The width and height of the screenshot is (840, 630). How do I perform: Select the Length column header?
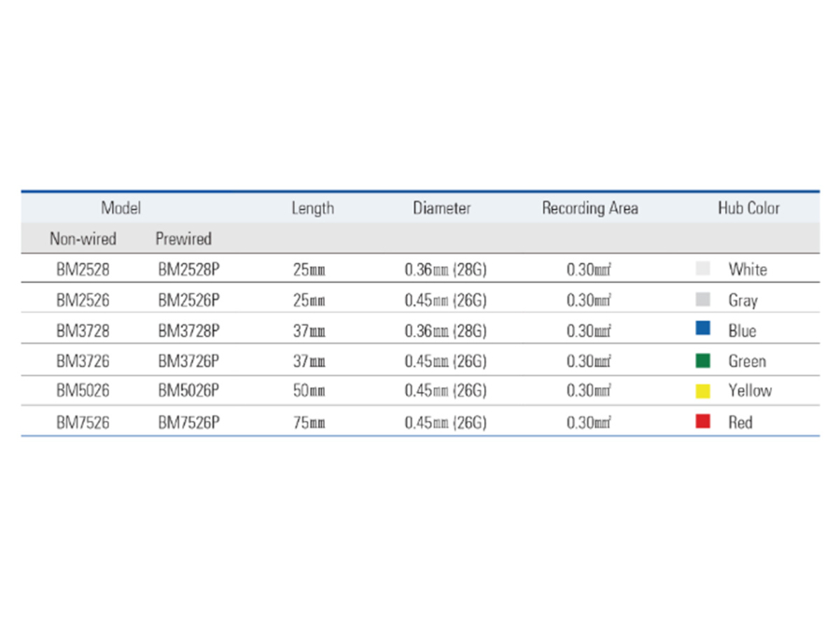pyautogui.click(x=313, y=208)
